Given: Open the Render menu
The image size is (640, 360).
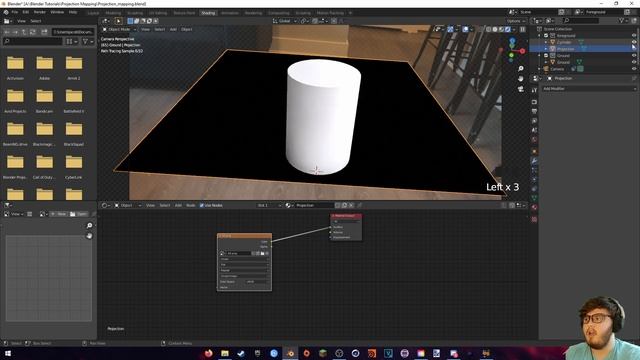Looking at the screenshot, I should coord(40,12).
